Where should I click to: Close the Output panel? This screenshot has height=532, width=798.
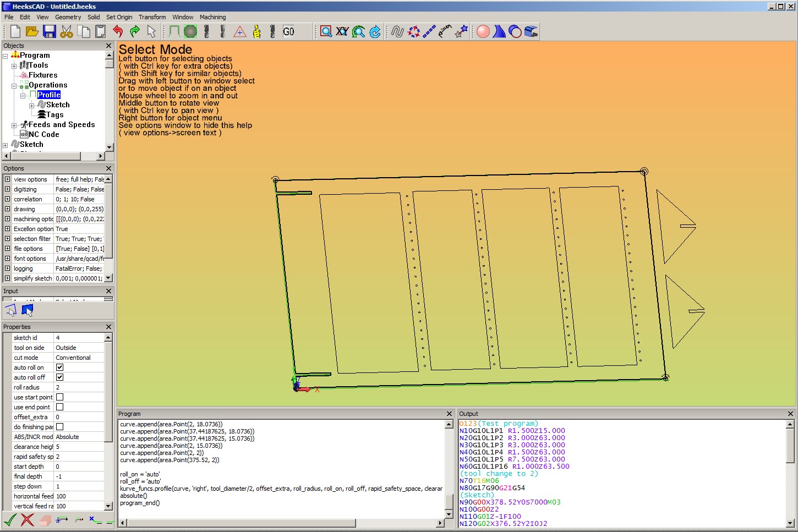click(x=790, y=414)
